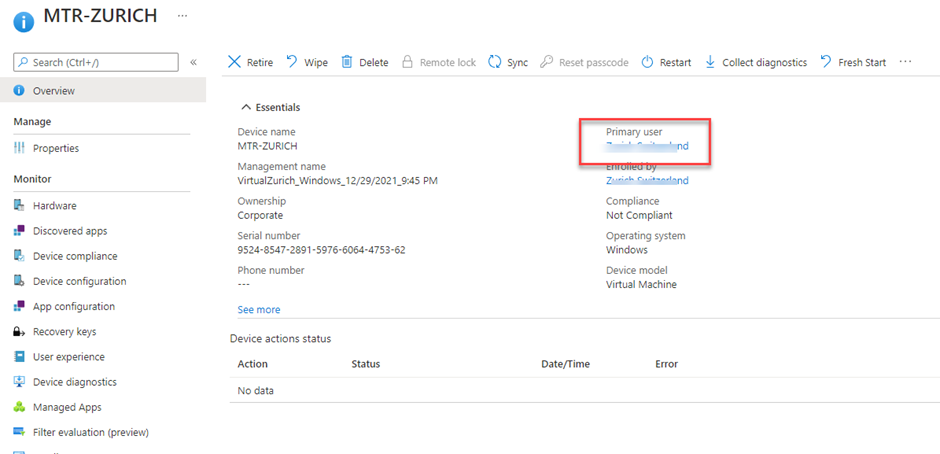The height and width of the screenshot is (454, 940).
Task: Open Filter evaluation (preview) label
Action: 91,432
